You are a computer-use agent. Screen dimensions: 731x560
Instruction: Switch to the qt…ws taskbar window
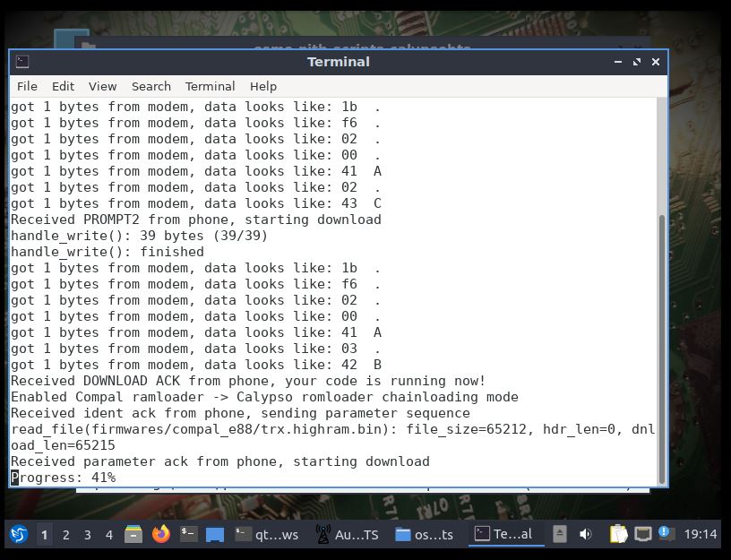tap(267, 534)
